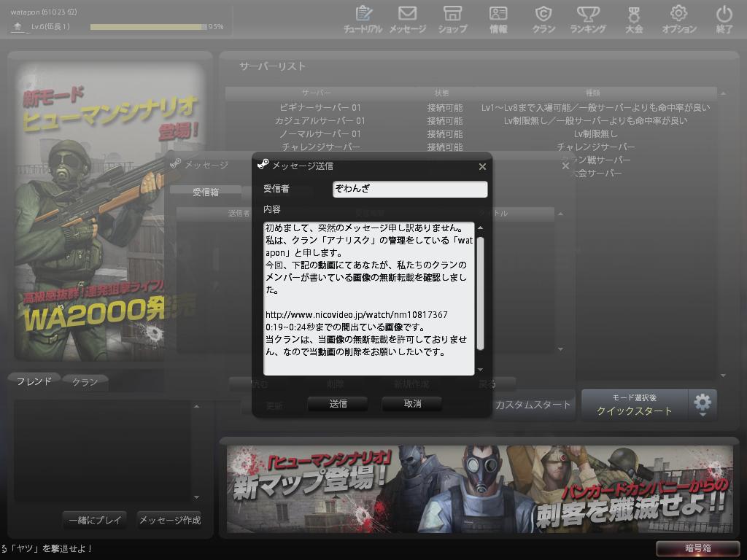Click the 送信 send button
The width and height of the screenshot is (747, 560).
338,404
